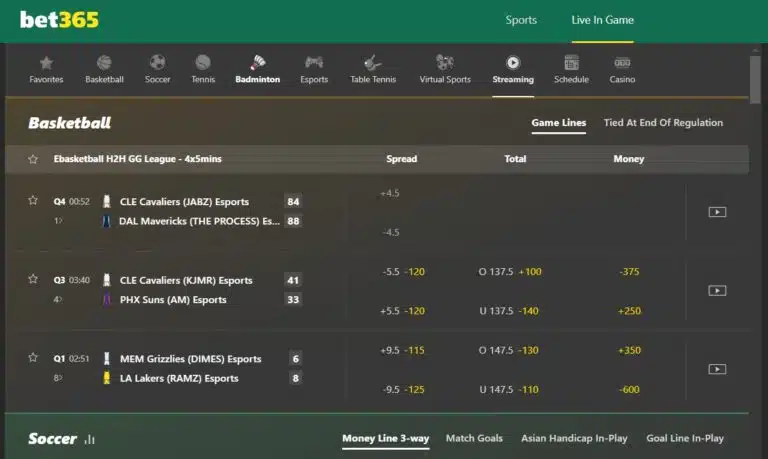
Task: Click the LA Lakers yellow jersey icon
Action: [x=106, y=378]
